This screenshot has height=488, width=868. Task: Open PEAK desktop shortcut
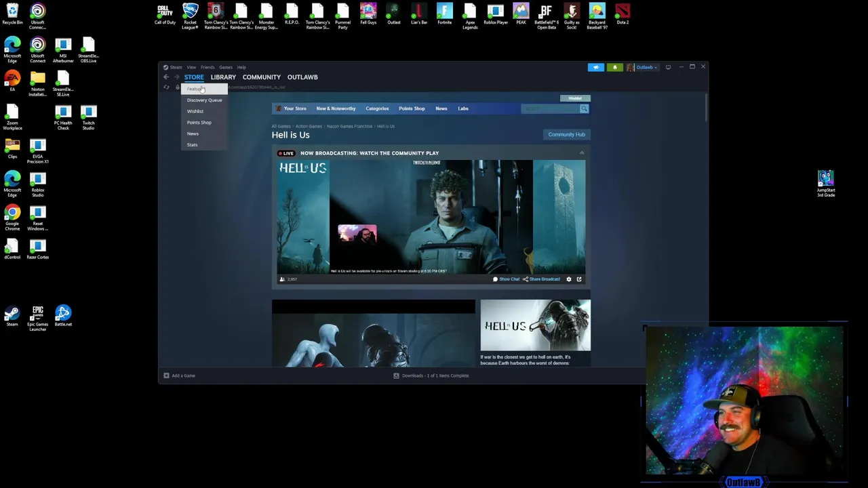[521, 15]
